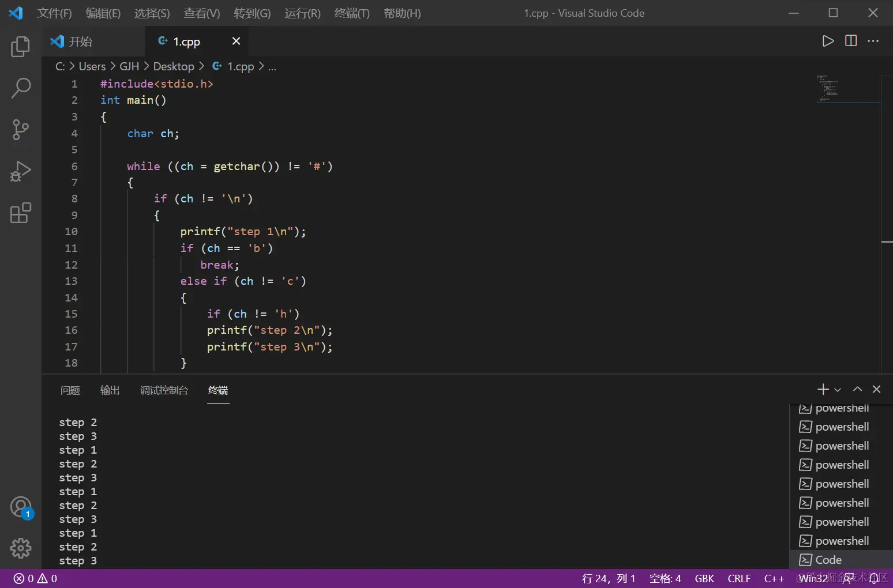
Task: Open the Run and Debug view
Action: (x=21, y=171)
